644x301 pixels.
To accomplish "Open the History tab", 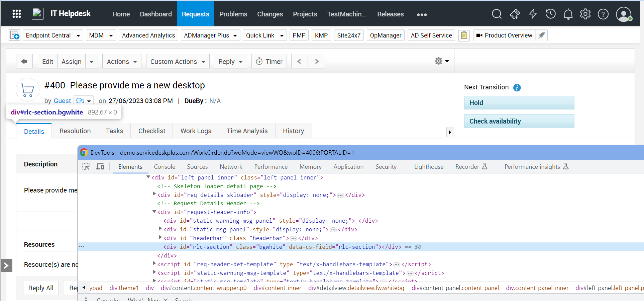I will tap(294, 131).
